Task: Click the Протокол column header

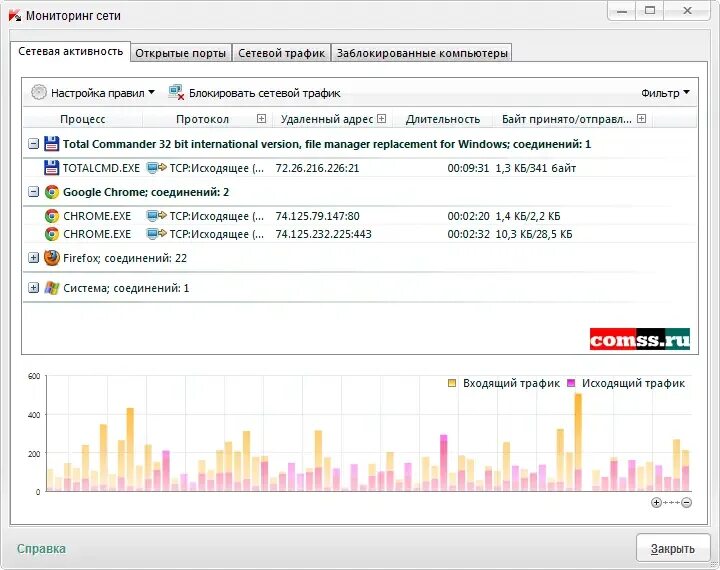Action: pyautogui.click(x=202, y=119)
